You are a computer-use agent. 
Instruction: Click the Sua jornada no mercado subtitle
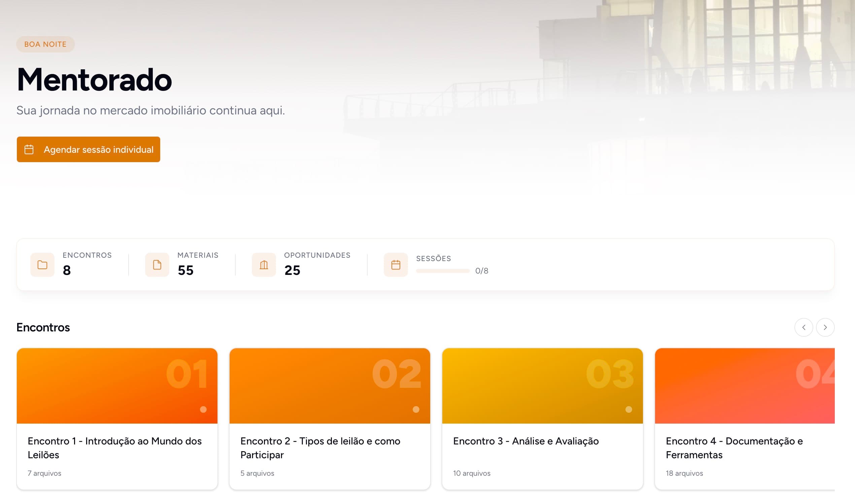click(x=151, y=111)
